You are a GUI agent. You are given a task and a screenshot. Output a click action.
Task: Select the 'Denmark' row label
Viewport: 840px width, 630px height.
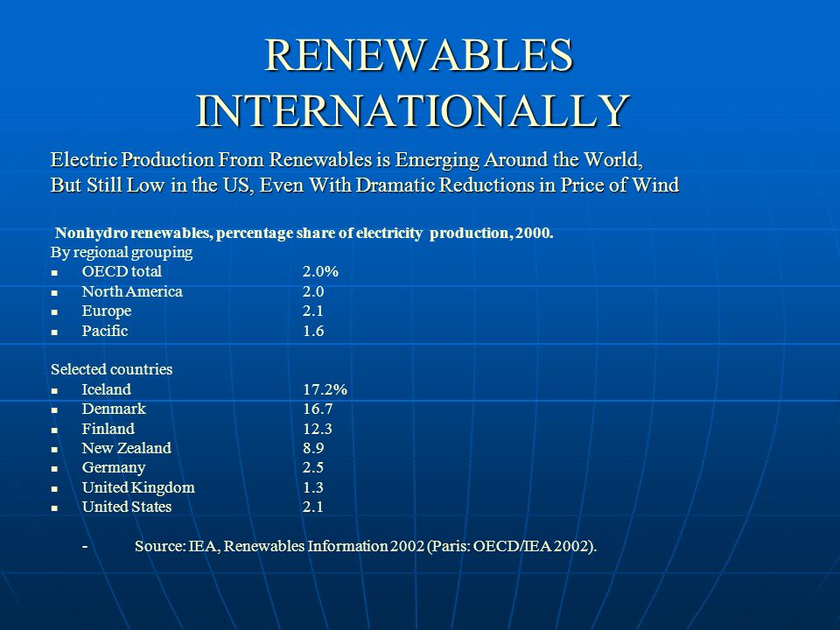114,409
